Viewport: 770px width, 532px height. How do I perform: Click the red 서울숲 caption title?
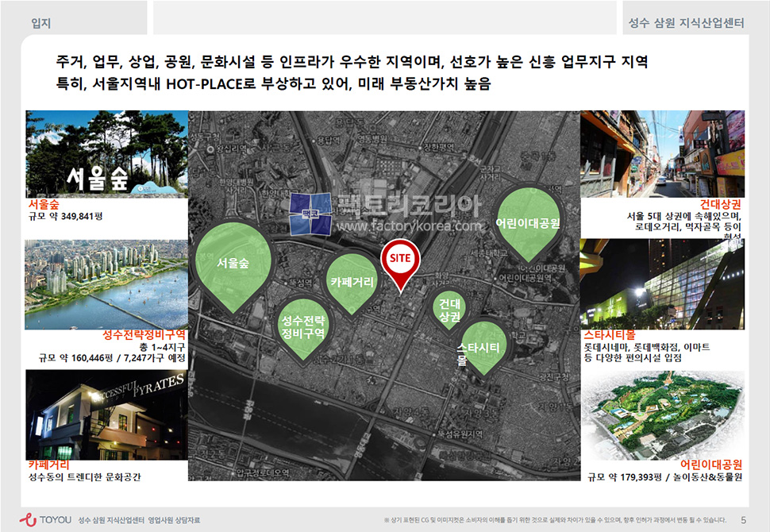tap(43, 204)
